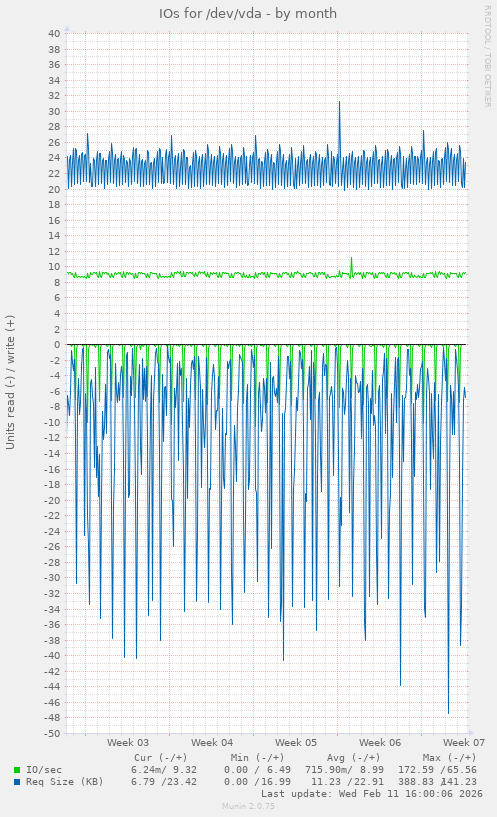497x817 pixels.
Task: Click the "Week 07" x-axis label
Action: click(464, 742)
